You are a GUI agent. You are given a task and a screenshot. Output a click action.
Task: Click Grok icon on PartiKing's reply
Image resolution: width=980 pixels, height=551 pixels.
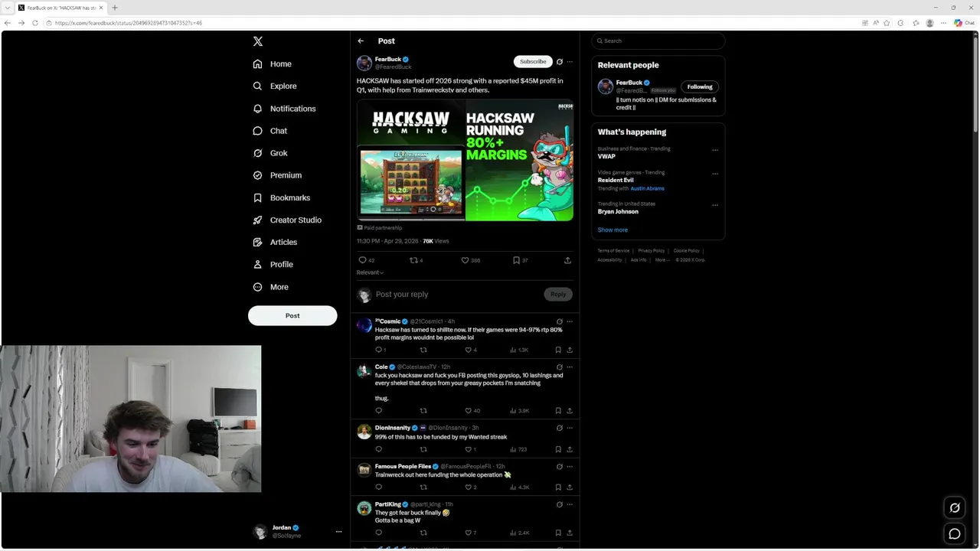point(560,504)
